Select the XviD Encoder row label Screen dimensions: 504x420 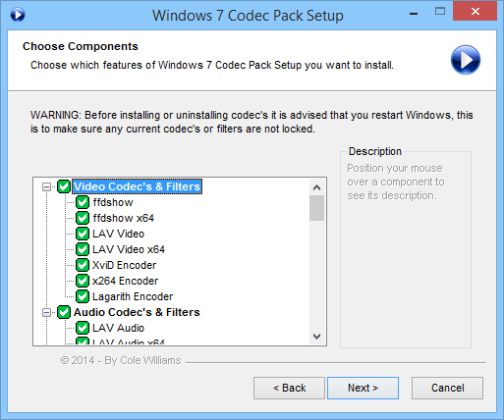click(x=124, y=265)
